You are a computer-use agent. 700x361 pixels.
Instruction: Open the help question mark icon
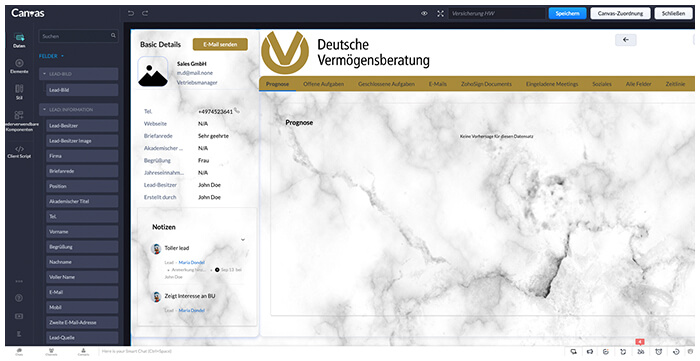tap(19, 298)
